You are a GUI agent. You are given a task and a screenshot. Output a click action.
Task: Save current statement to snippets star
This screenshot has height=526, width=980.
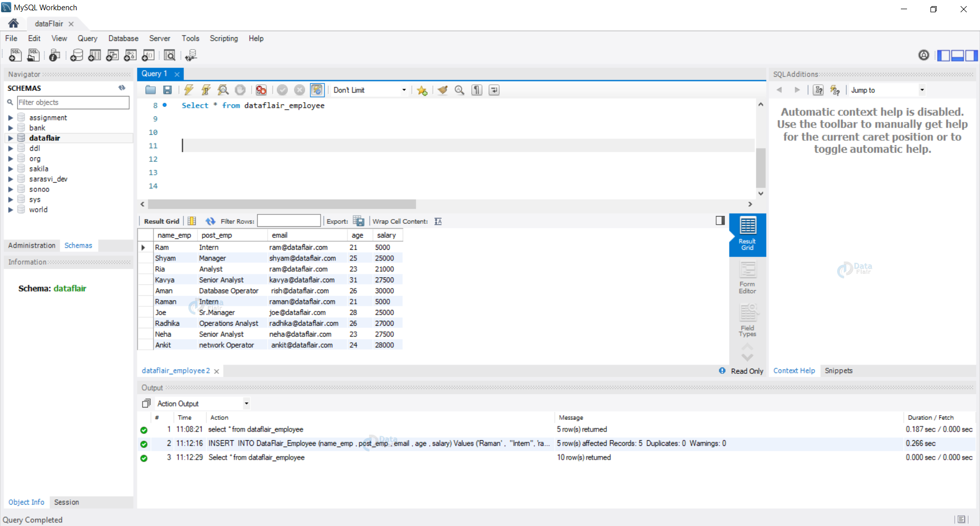[x=422, y=90]
